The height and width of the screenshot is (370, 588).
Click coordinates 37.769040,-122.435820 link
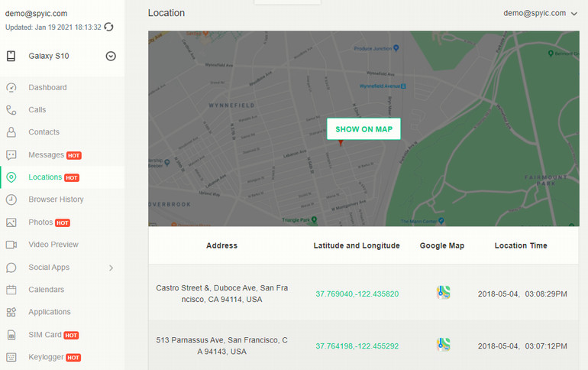click(x=357, y=294)
